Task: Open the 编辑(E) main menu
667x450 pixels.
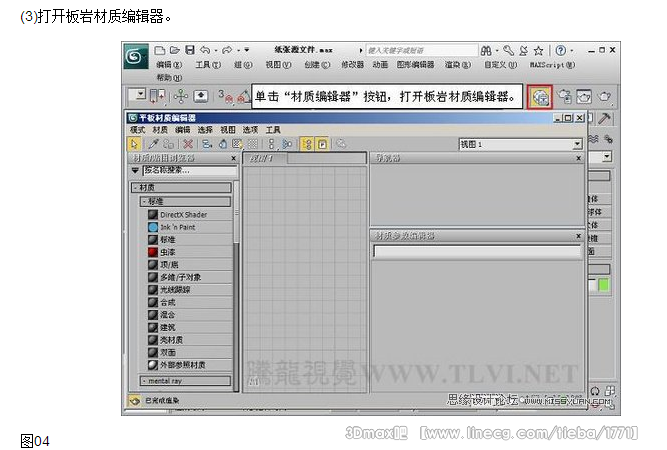Action: tap(169, 65)
